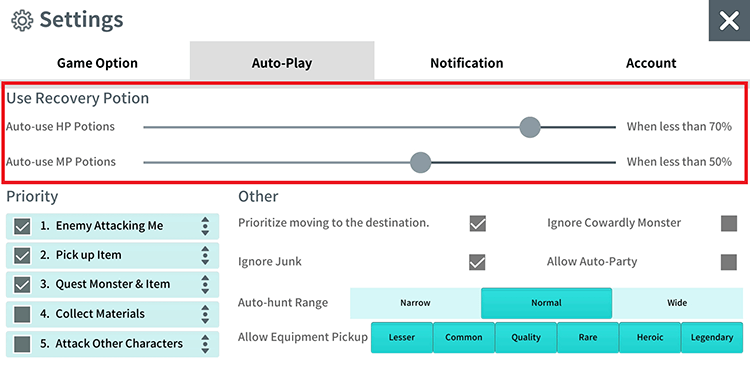This screenshot has height=374, width=750.
Task: Open the Account tab
Action: (x=651, y=63)
